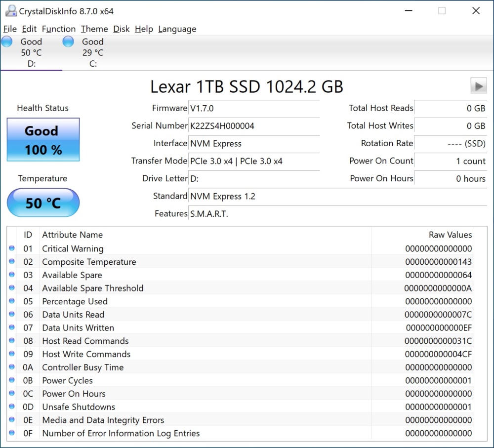This screenshot has height=448, width=494.
Task: Select raw value 0000000000007C
Action: 438,315
